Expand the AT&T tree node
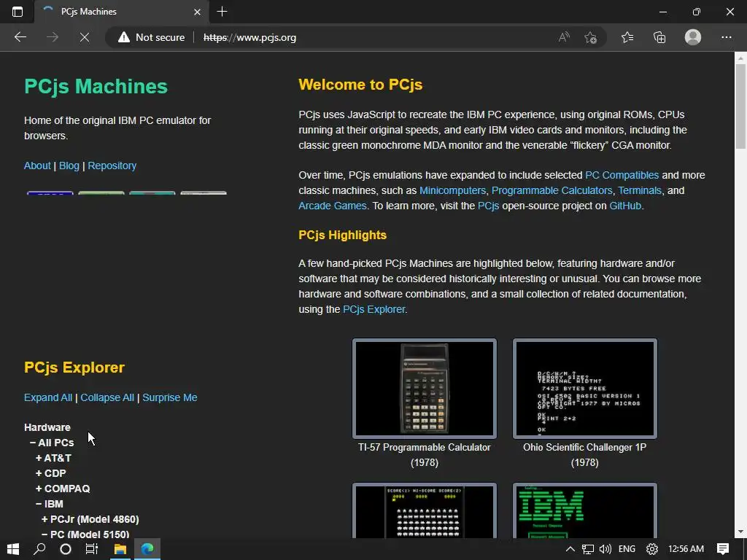 (x=53, y=458)
